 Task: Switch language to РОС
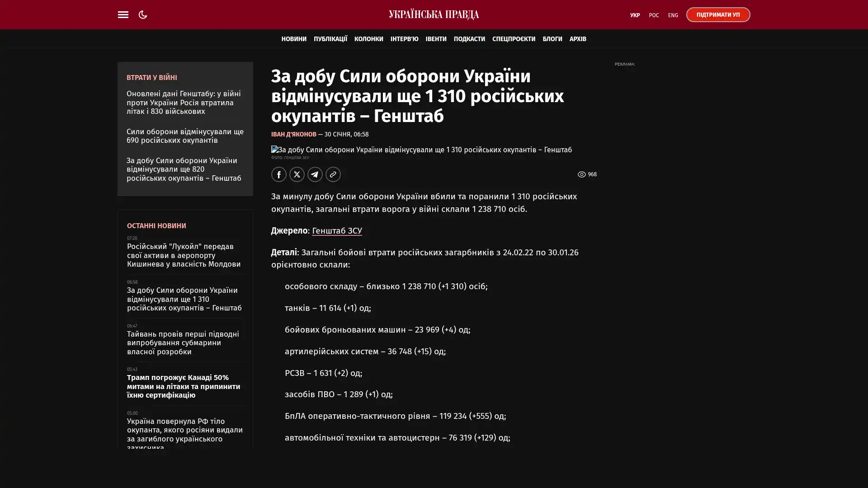tap(654, 15)
